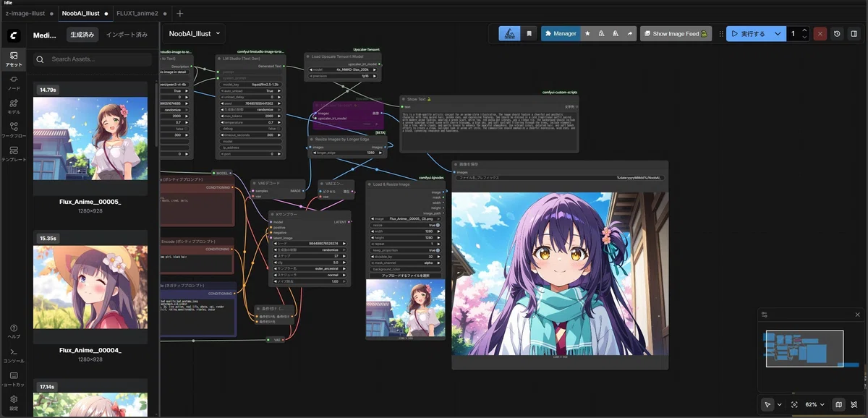Open the queue history clock icon
This screenshot has height=418, width=868.
pos(838,33)
